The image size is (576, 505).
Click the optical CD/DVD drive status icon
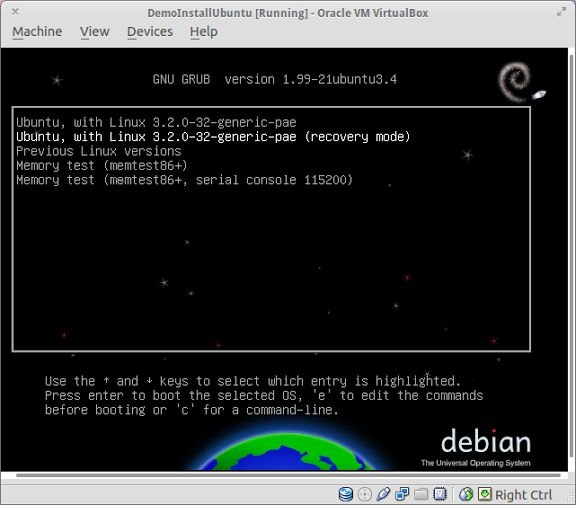point(364,494)
